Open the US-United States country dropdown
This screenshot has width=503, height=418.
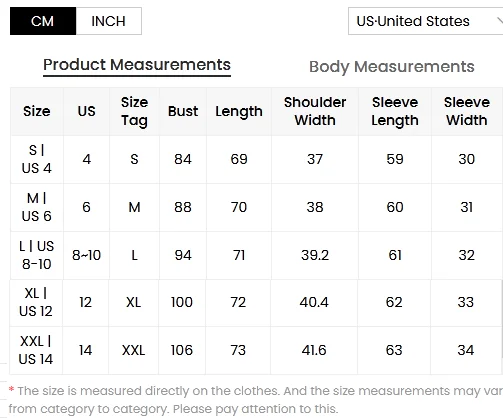click(426, 21)
